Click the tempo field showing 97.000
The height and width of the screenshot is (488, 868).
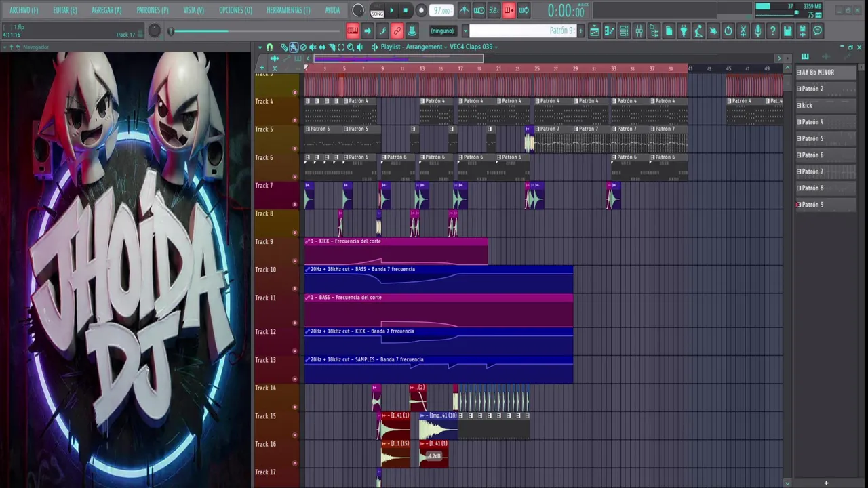[x=442, y=10]
